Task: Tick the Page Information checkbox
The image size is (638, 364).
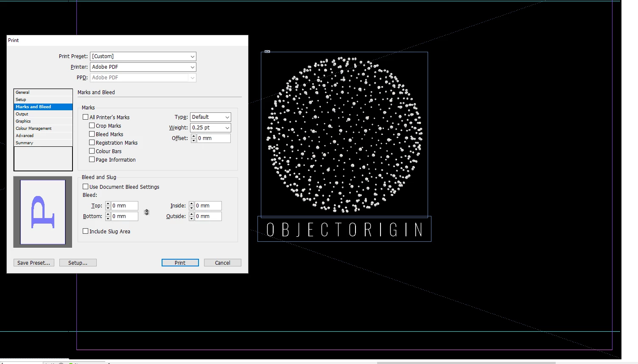Action: click(x=92, y=160)
